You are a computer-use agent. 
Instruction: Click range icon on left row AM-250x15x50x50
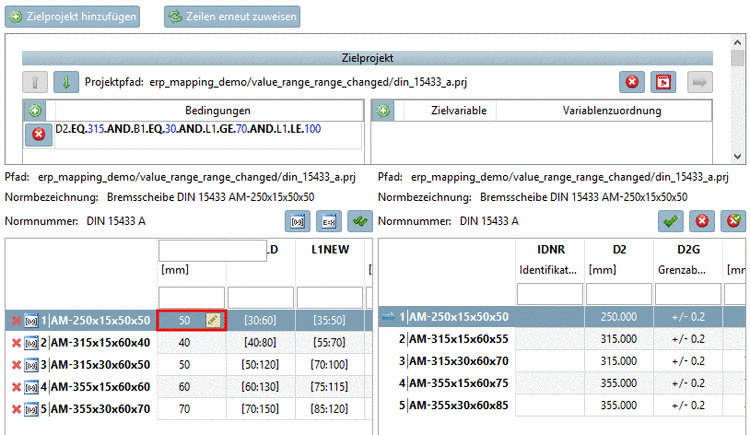coord(31,321)
